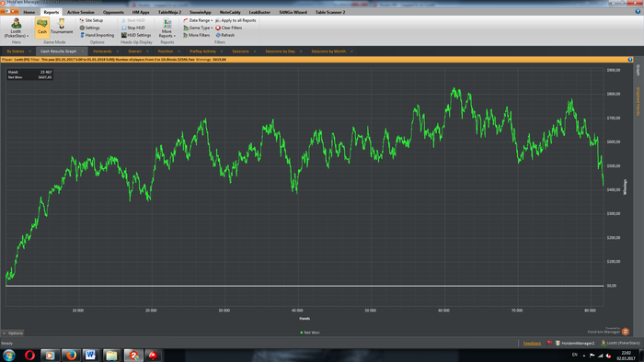This screenshot has width=644, height=362.
Task: Expand the Options panel below graph
Action: tap(13, 333)
